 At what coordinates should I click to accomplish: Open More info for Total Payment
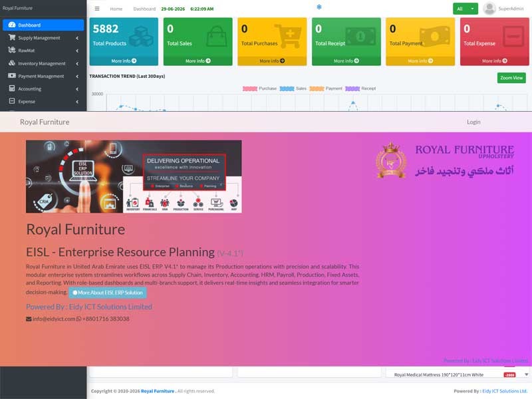tap(420, 61)
